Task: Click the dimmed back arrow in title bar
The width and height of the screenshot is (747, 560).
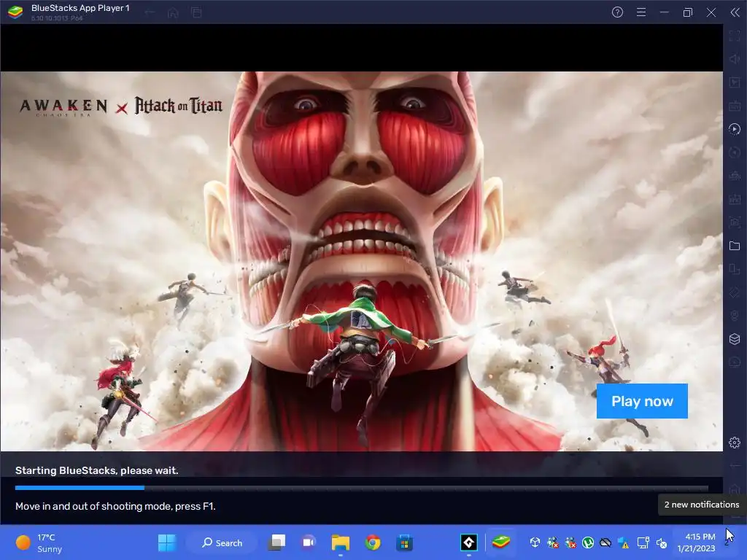Action: (x=150, y=12)
